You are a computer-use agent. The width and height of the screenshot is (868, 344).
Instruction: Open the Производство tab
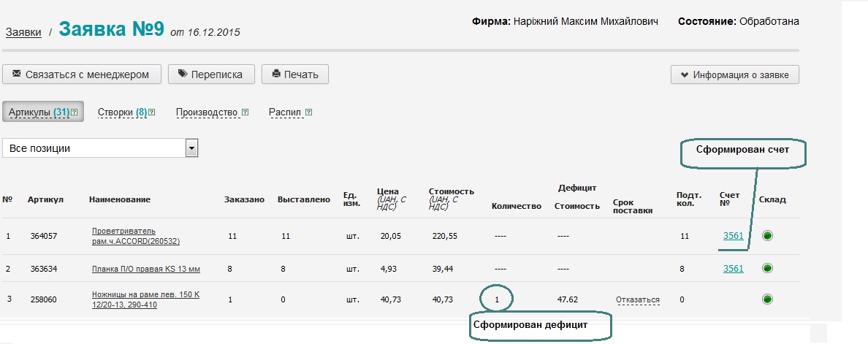tap(207, 112)
